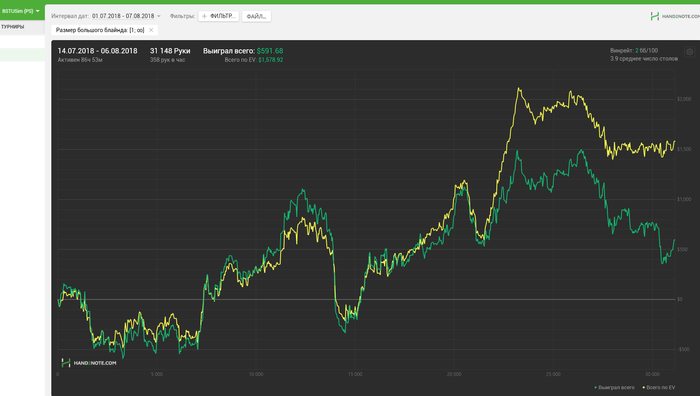Click the 31 148 Руки hands count

coord(170,51)
